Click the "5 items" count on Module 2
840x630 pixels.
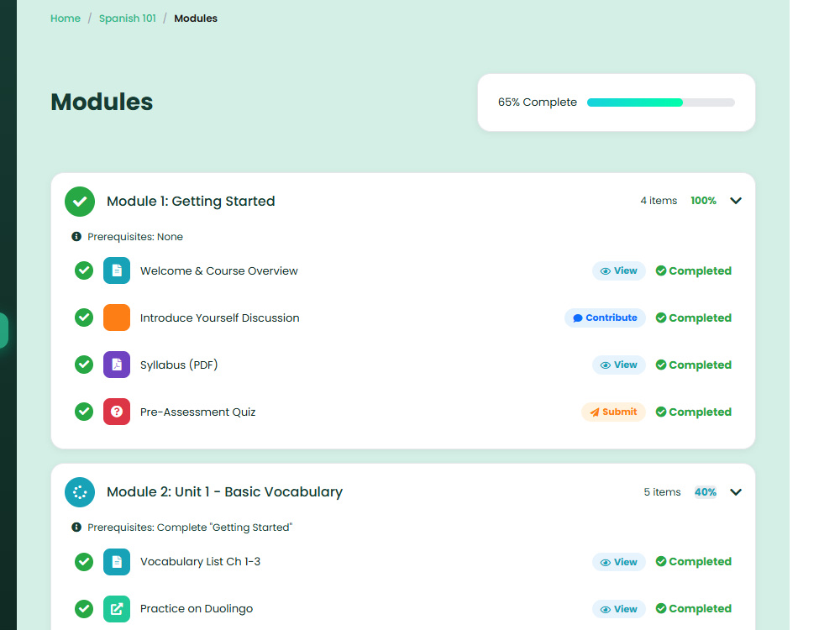[x=662, y=491]
